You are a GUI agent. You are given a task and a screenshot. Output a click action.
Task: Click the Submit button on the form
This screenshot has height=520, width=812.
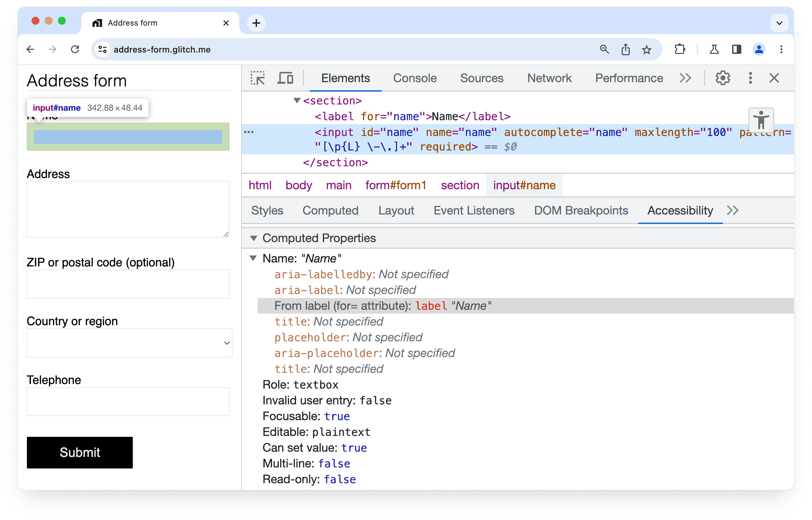pos(81,452)
